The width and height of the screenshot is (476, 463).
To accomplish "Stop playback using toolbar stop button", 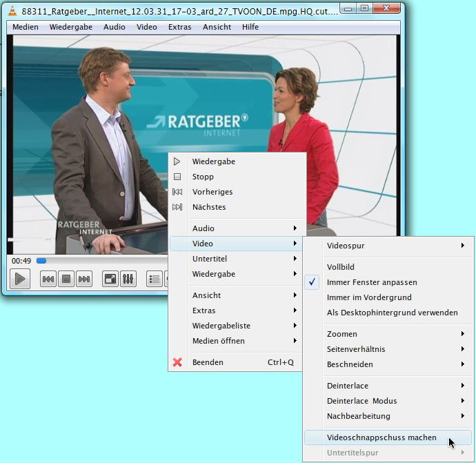I will [66, 279].
